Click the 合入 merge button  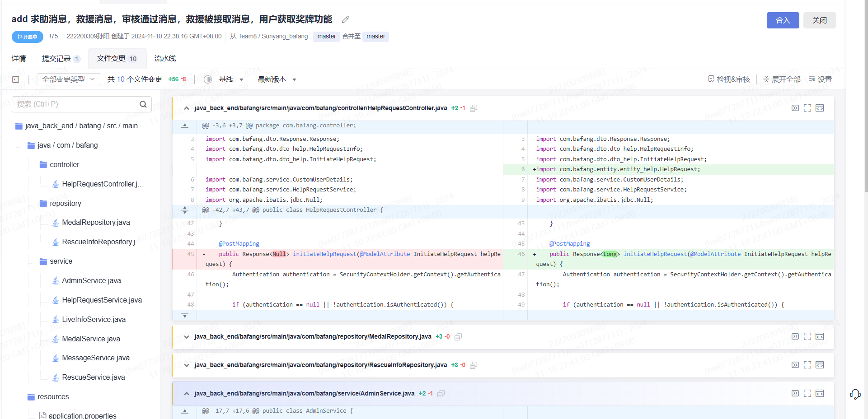pos(783,20)
